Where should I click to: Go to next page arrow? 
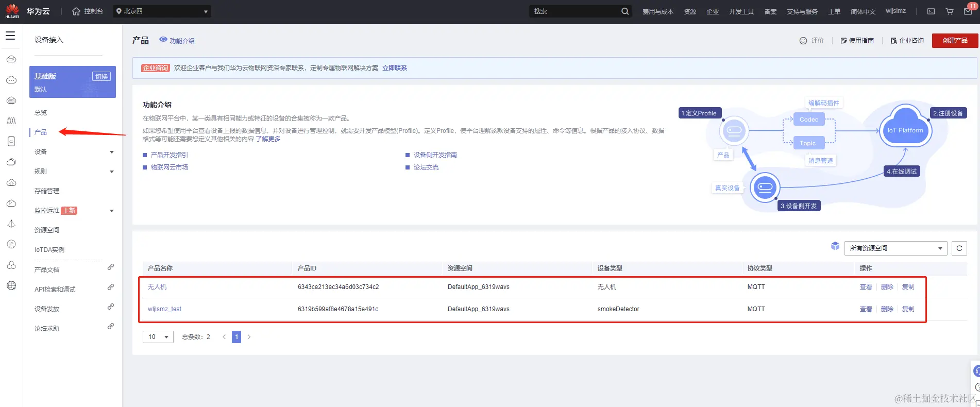tap(249, 337)
